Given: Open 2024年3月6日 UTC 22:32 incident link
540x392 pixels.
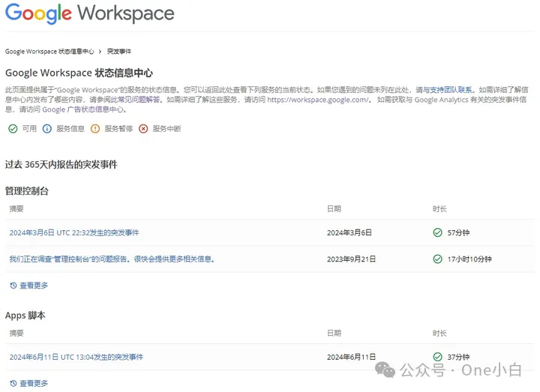Looking at the screenshot, I should click(x=74, y=232).
